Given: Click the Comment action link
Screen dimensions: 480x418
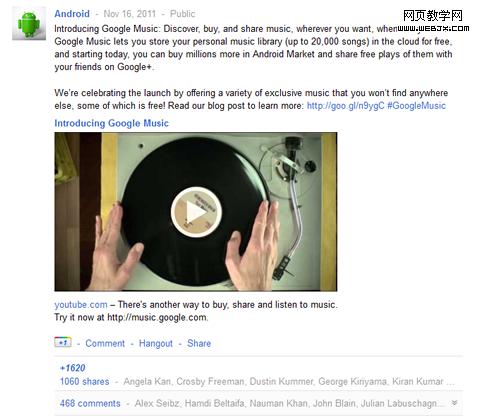Looking at the screenshot, I should click(105, 343).
